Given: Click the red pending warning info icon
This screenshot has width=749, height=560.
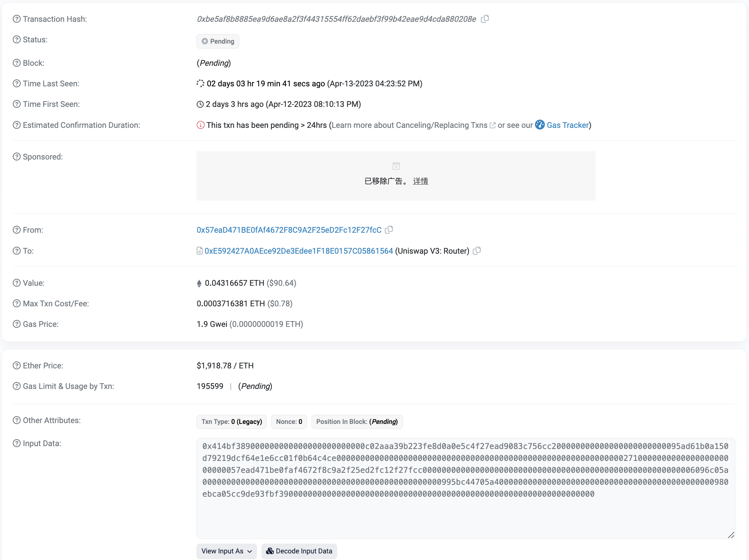Looking at the screenshot, I should 201,125.
